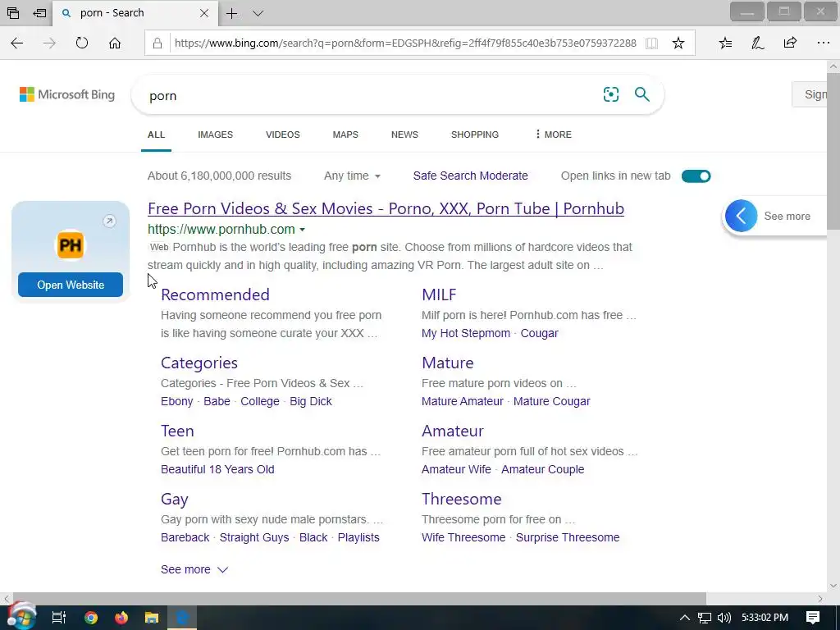Select the ALL results tab
The width and height of the screenshot is (840, 630).
pos(157,135)
